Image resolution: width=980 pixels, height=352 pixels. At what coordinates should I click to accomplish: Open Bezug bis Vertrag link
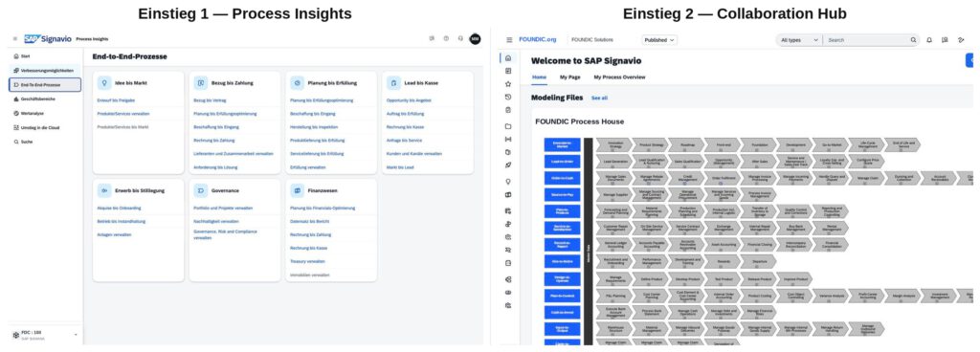click(210, 99)
